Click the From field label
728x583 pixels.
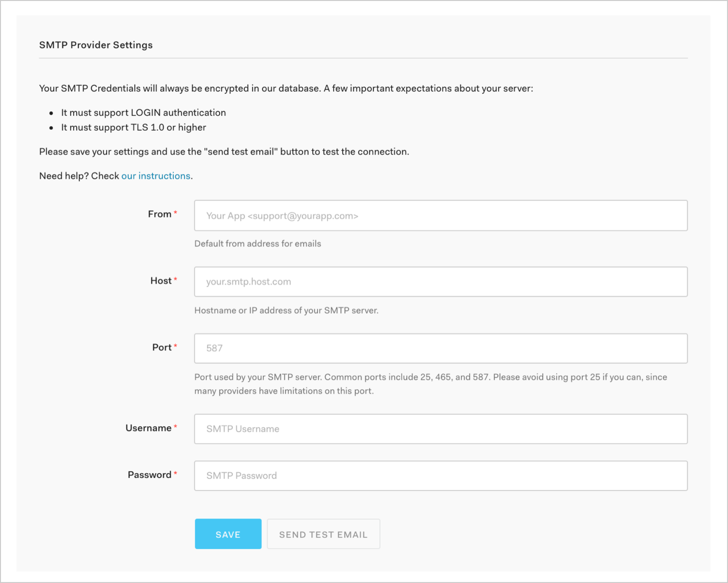160,214
